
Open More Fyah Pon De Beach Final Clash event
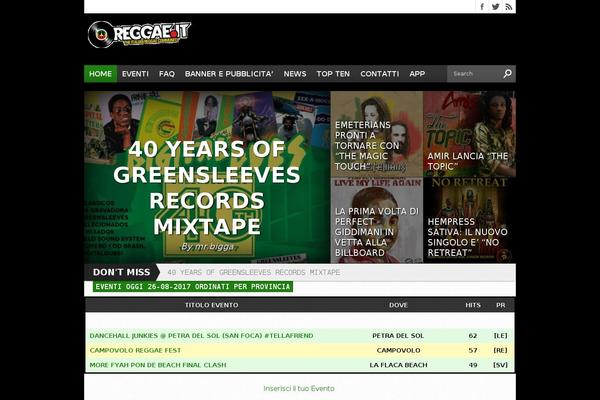(x=158, y=365)
